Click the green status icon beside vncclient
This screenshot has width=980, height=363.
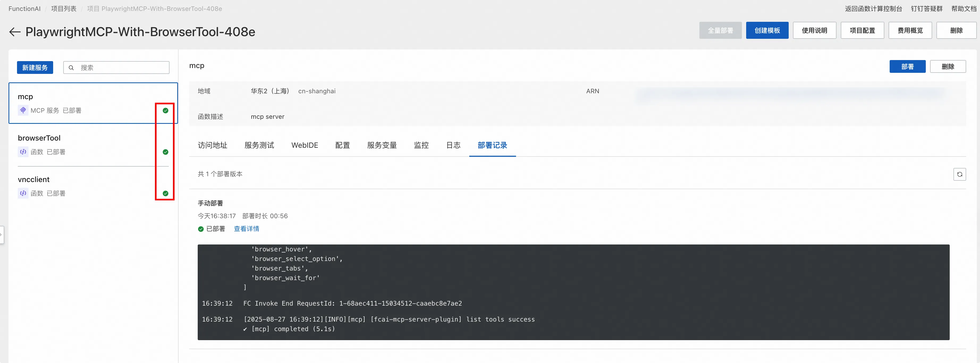[x=166, y=193]
